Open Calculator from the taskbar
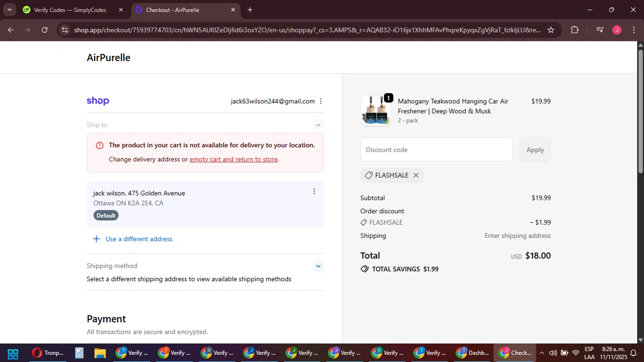 point(79,353)
